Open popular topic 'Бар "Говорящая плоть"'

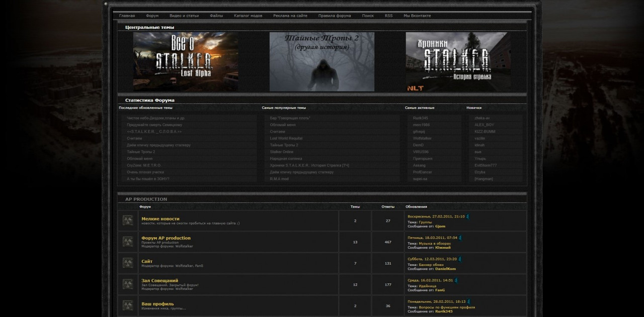(x=290, y=118)
